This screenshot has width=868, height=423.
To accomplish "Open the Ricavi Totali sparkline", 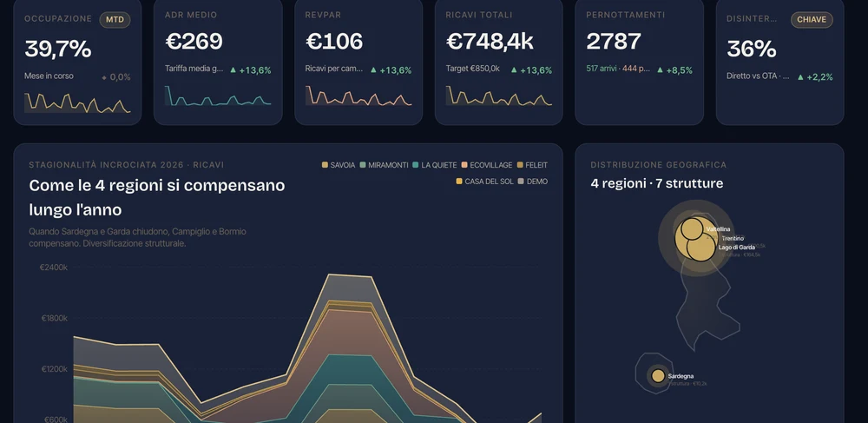I will click(499, 96).
